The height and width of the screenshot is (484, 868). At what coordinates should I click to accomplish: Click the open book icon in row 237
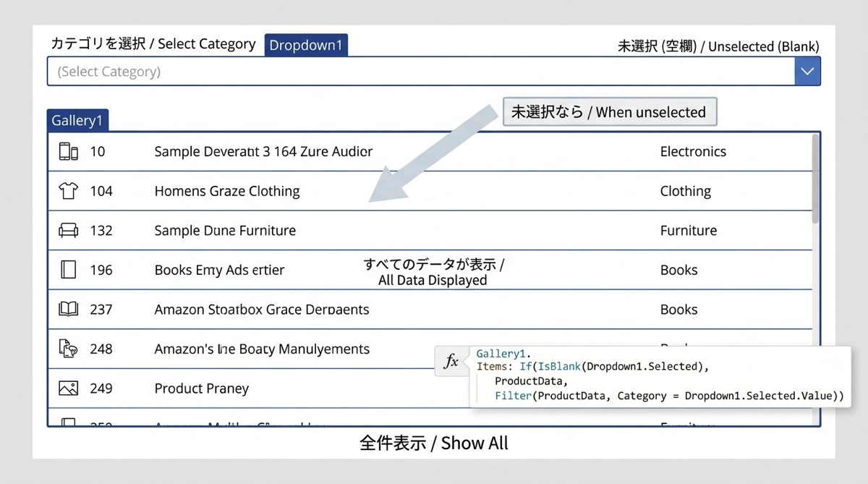pos(68,310)
